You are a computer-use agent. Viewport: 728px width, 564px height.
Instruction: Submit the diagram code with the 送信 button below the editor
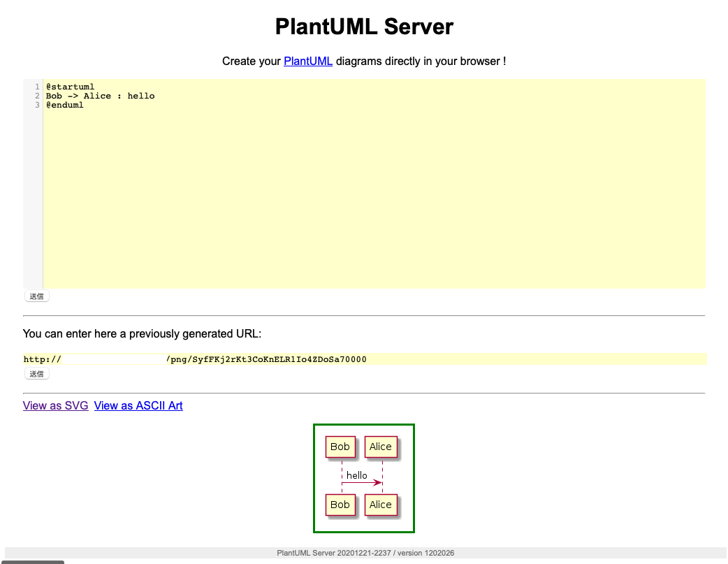36,296
